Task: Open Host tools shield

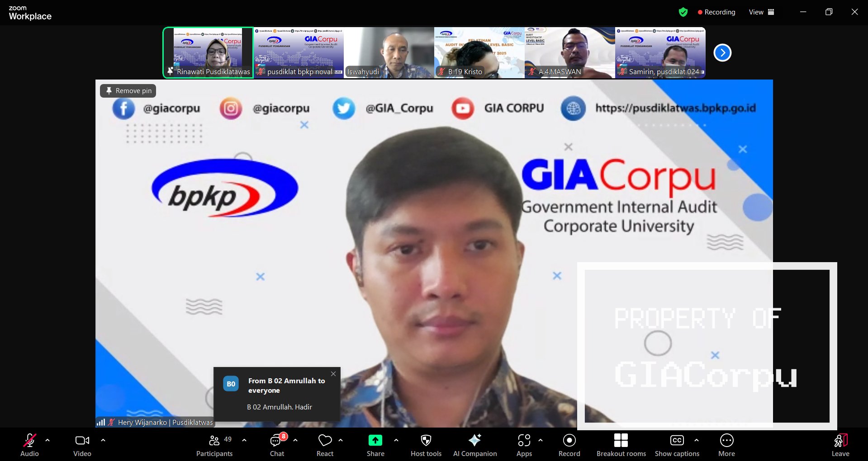Action: (426, 445)
